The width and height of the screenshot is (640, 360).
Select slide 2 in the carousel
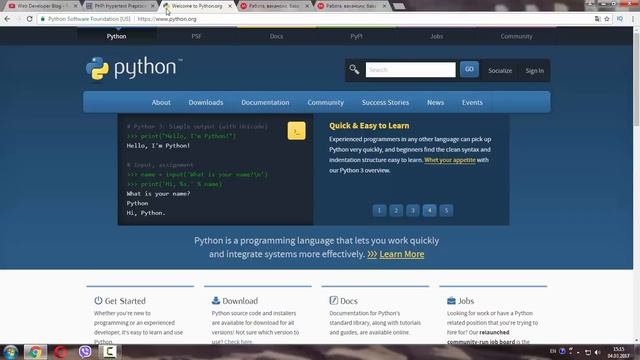coord(396,210)
